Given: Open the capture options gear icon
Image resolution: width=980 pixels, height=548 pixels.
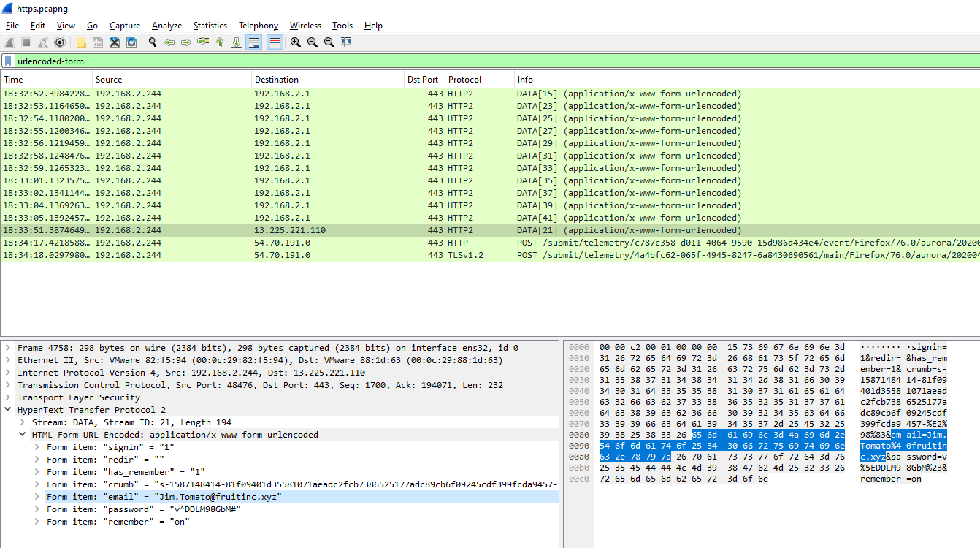Looking at the screenshot, I should click(60, 42).
